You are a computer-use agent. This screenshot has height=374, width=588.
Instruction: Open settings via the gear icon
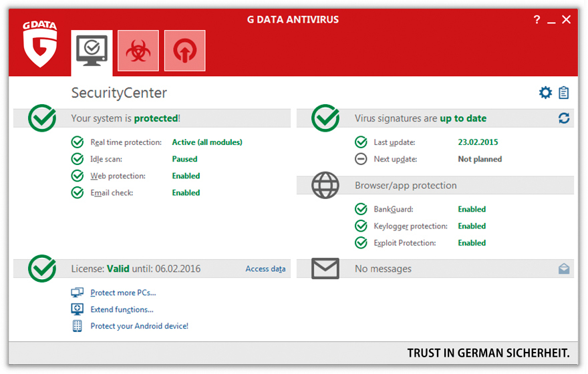pyautogui.click(x=546, y=93)
